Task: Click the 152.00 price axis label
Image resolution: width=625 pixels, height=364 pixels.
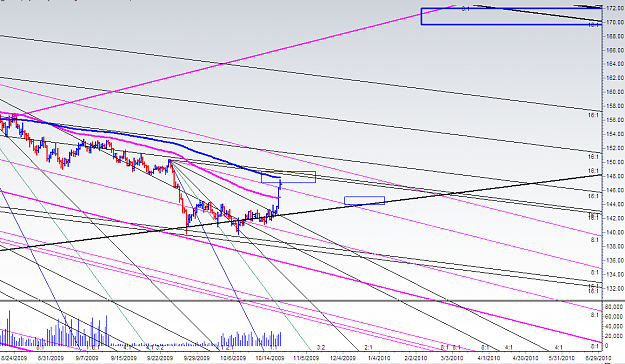Action: [x=615, y=148]
